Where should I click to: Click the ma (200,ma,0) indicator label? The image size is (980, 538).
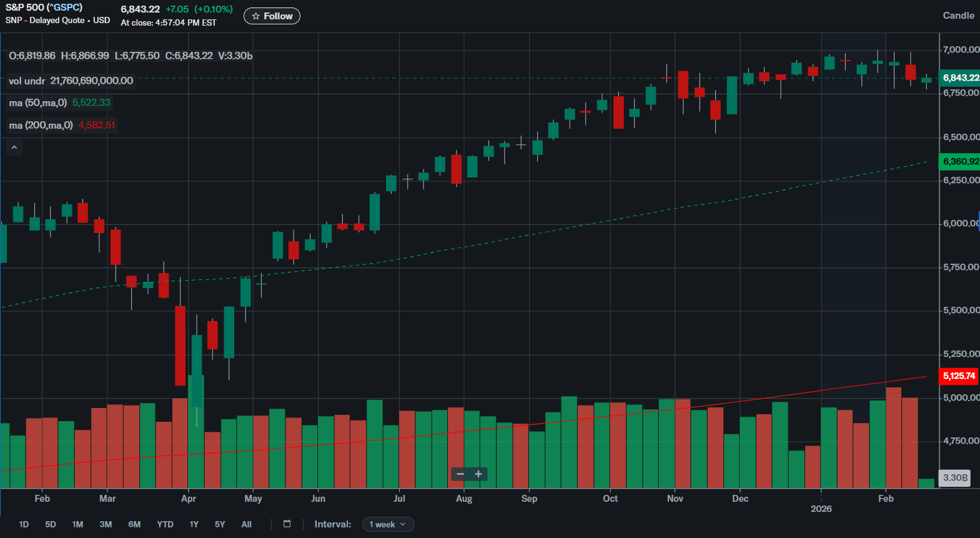click(41, 125)
